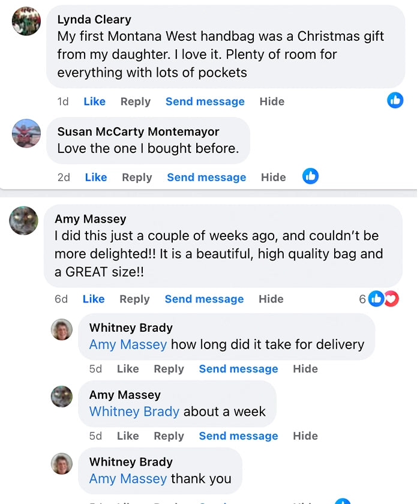420x504 pixels.
Task: Hide Lynda Cleary's comment
Action: click(x=272, y=101)
